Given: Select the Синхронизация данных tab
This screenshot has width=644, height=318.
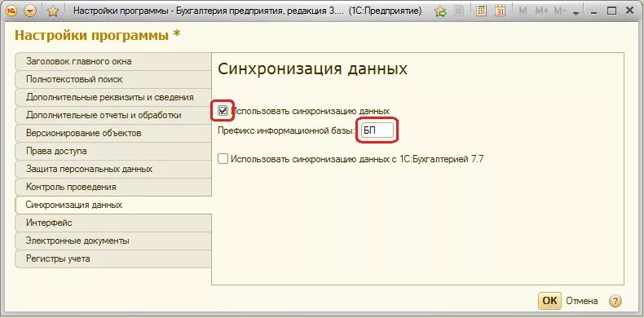Looking at the screenshot, I should (x=113, y=205).
